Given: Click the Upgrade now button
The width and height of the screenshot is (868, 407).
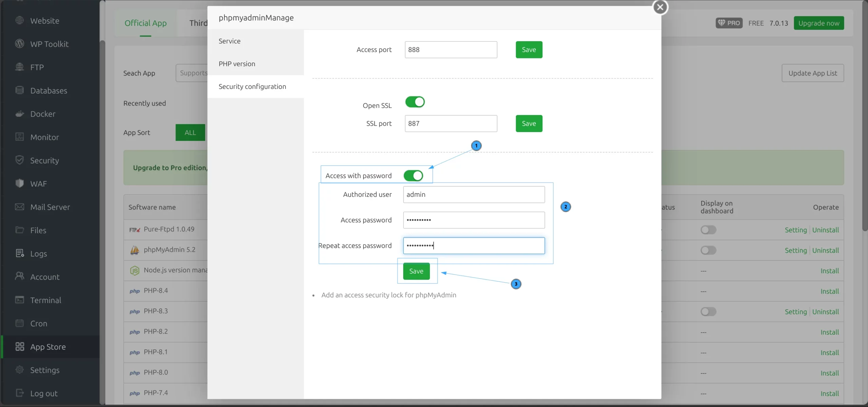Looking at the screenshot, I should click(819, 23).
